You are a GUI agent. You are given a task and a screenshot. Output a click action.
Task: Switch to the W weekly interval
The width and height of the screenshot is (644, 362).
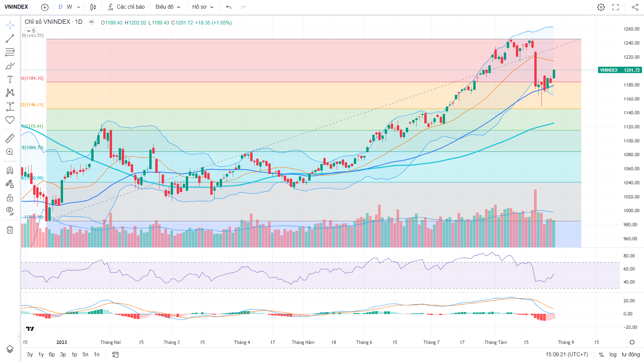(x=69, y=7)
